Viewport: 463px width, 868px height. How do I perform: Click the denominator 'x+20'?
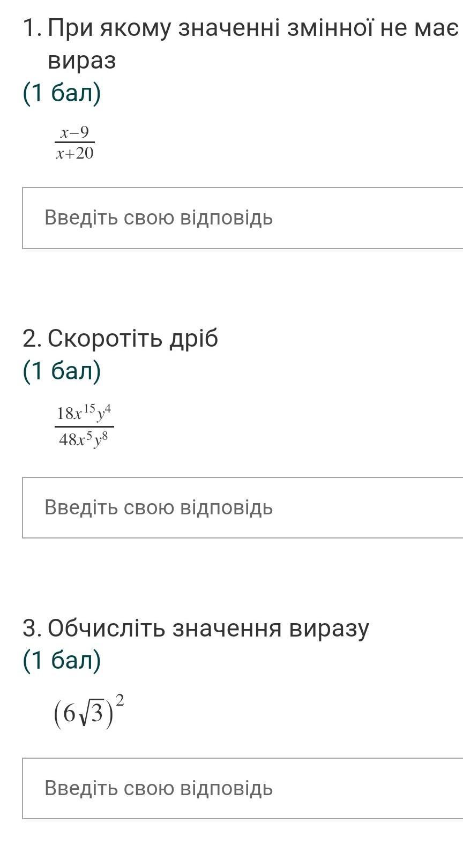tap(74, 154)
